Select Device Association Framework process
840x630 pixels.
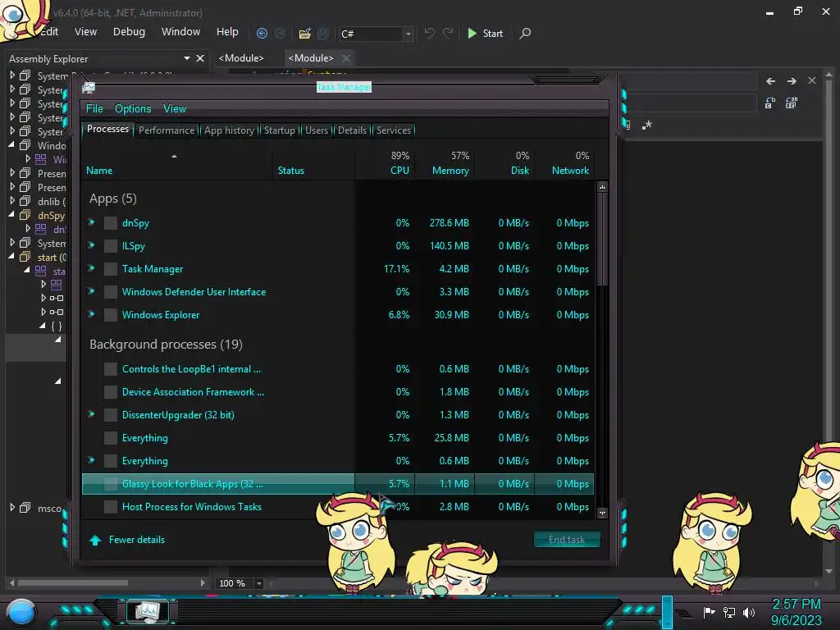pos(337,392)
